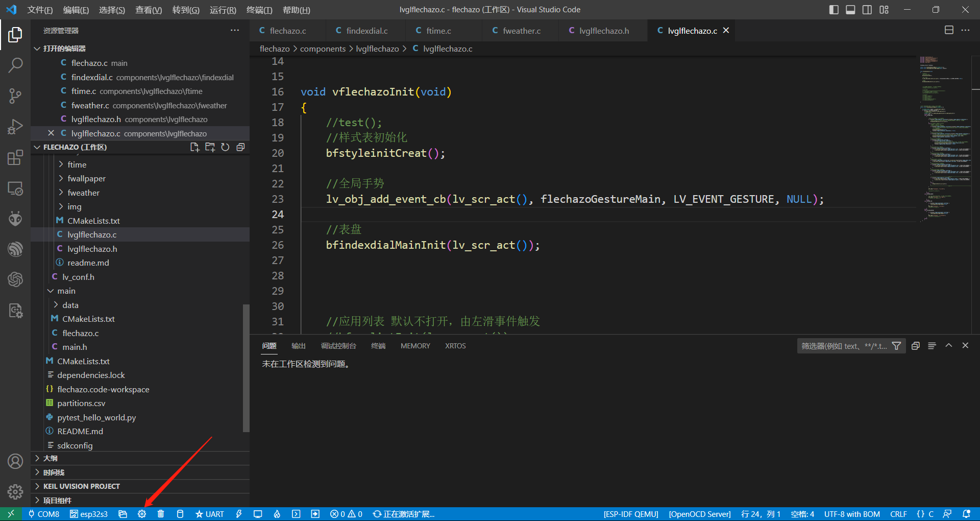Click the trash full-clean icon in status bar

tap(161, 514)
